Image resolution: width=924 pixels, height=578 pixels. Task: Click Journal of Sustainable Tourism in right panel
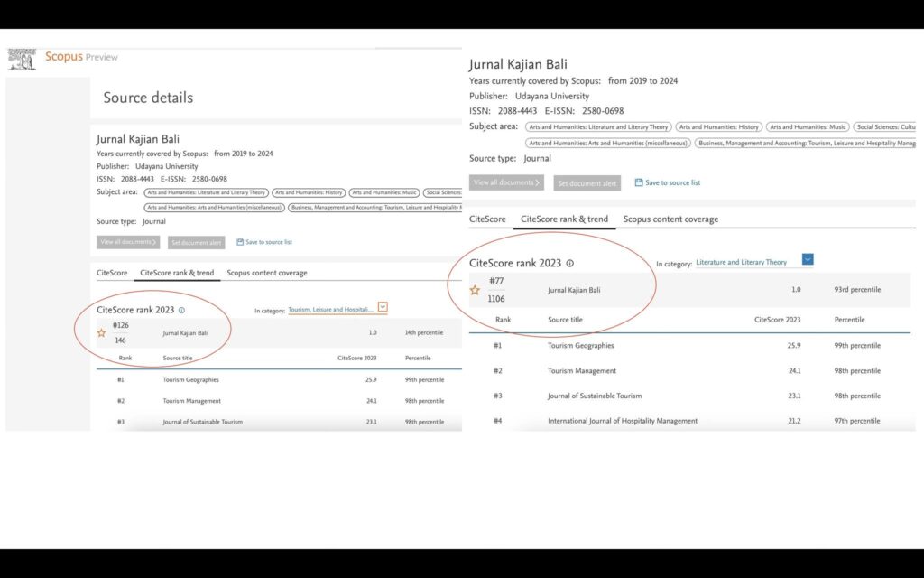point(595,396)
